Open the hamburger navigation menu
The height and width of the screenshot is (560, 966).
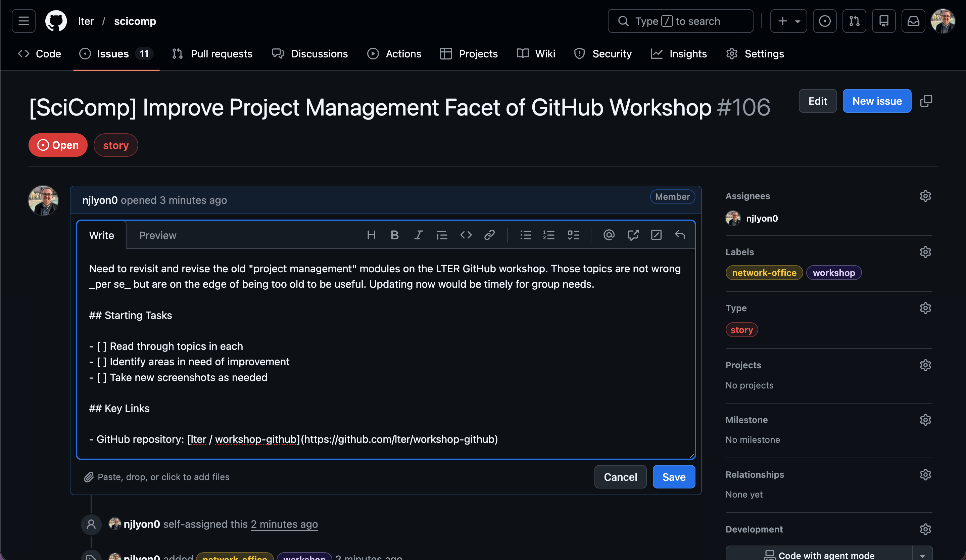(24, 21)
